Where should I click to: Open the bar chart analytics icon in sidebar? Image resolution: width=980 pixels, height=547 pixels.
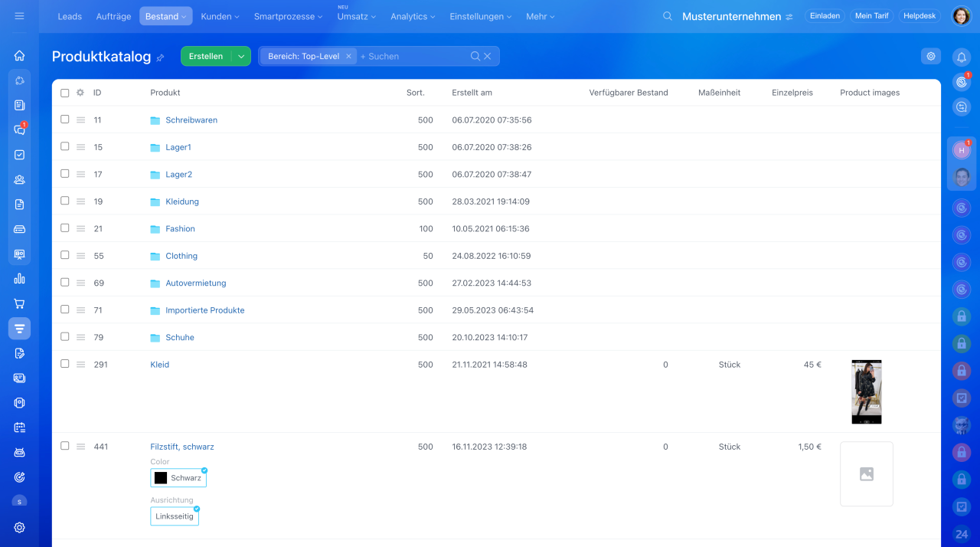19,279
